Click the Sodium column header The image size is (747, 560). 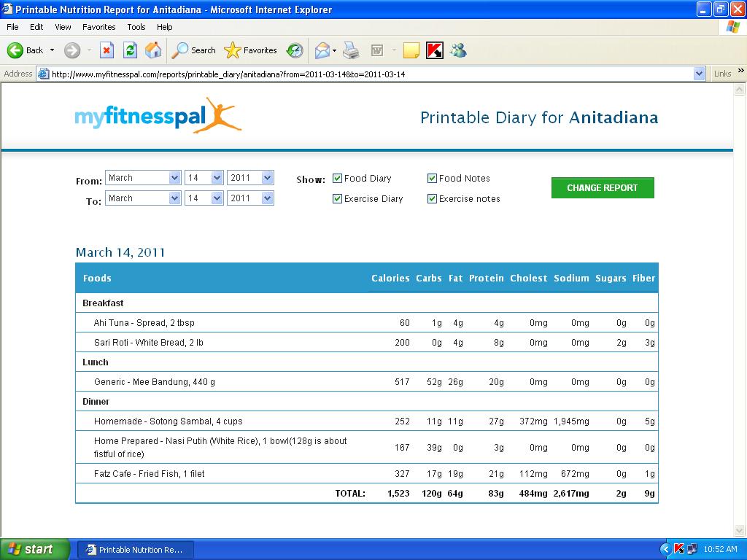click(x=571, y=278)
